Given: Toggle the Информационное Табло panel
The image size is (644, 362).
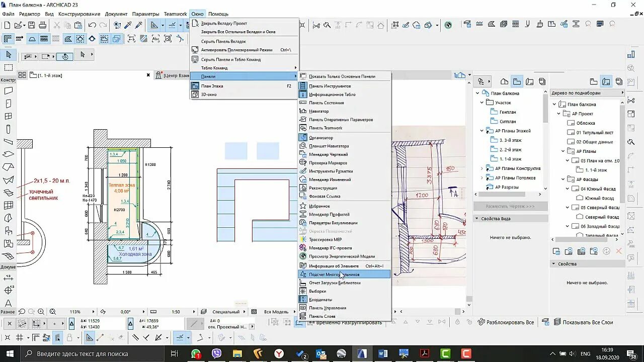Looking at the screenshot, I should pyautogui.click(x=345, y=95).
